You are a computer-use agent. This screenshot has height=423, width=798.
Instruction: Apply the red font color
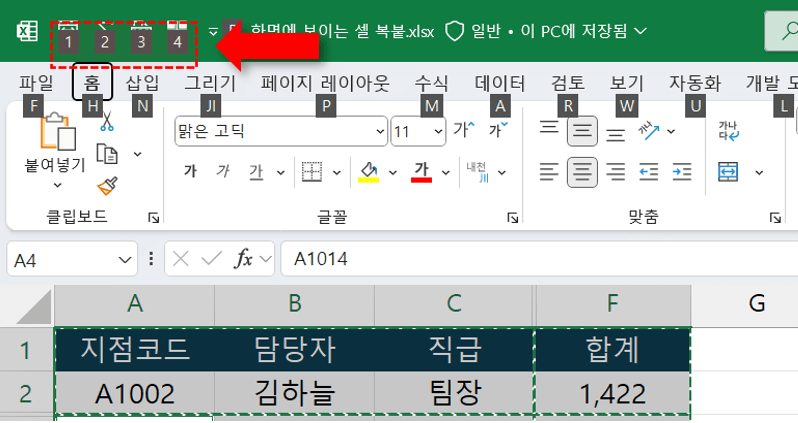[x=421, y=172]
